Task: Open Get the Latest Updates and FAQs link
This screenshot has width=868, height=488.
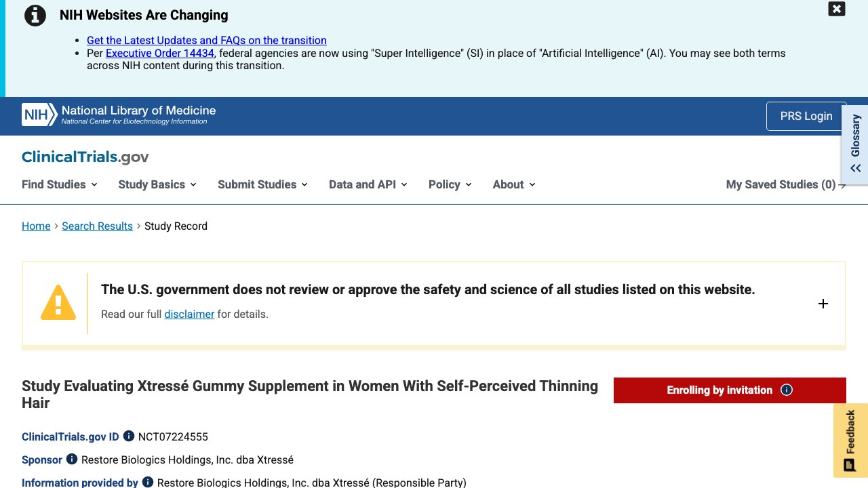Action: pos(207,40)
